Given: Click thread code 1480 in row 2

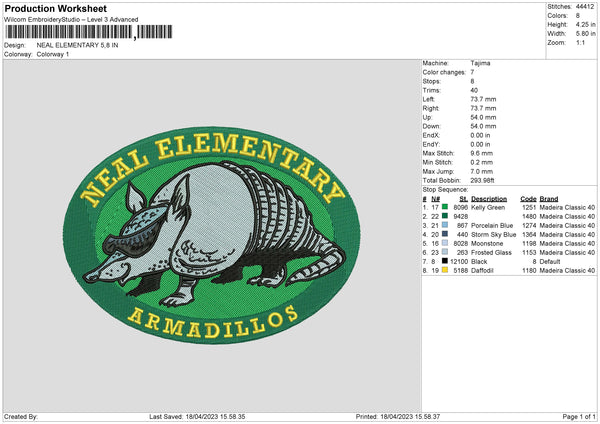Looking at the screenshot, I should [529, 217].
